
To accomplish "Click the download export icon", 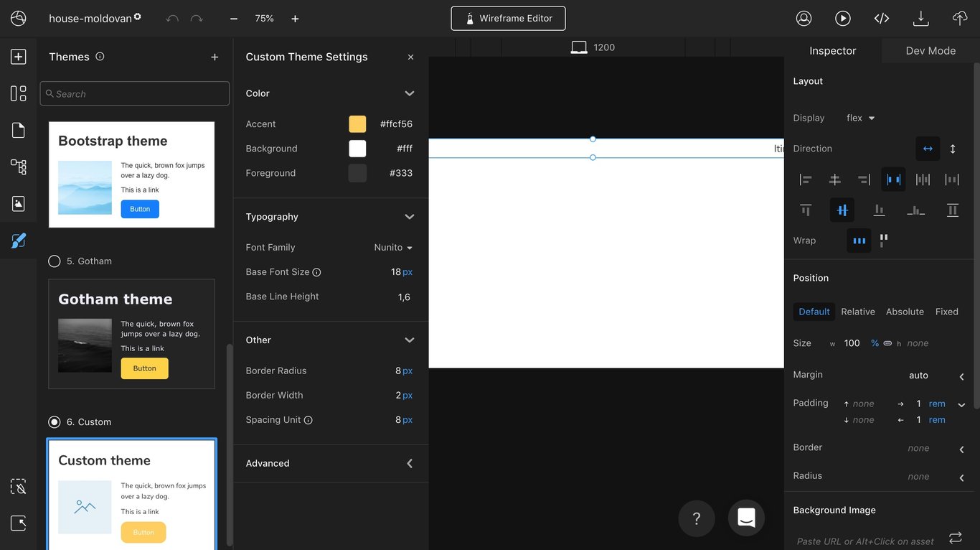I will pyautogui.click(x=920, y=19).
